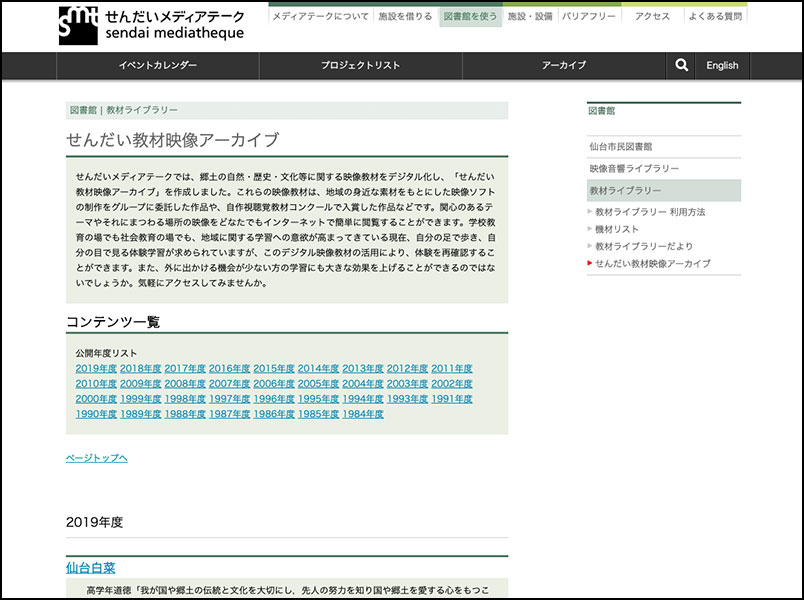804x600 pixels.
Task: Jump to 2019年度 list link
Action: click(96, 369)
